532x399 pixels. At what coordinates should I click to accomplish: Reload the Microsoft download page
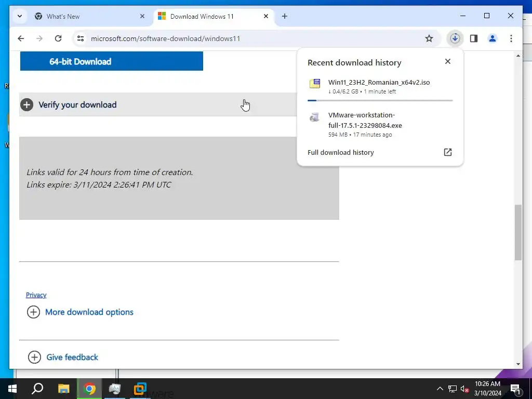point(58,38)
